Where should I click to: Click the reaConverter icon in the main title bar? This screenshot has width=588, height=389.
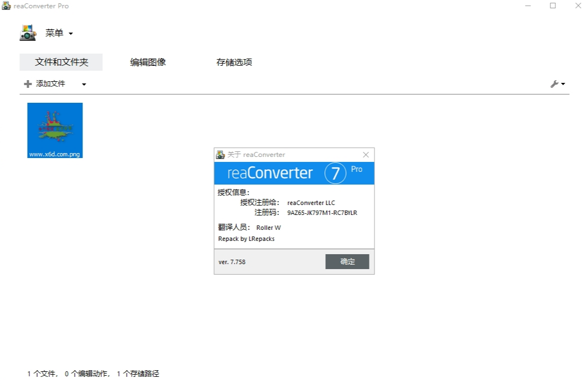tap(7, 6)
